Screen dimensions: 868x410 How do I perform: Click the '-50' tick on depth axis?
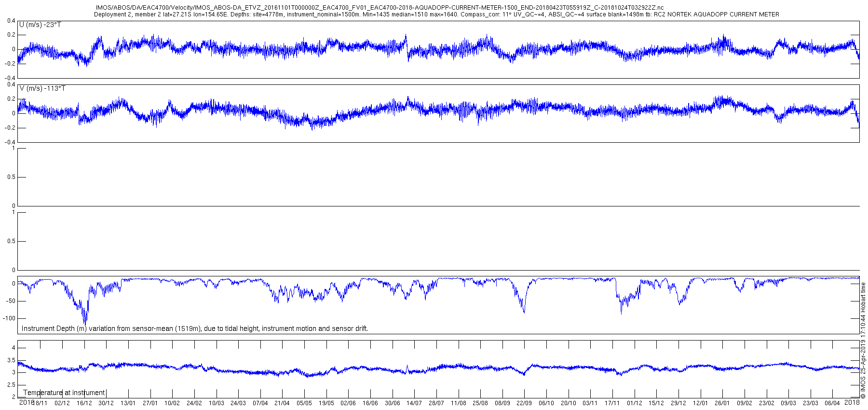pyautogui.click(x=11, y=301)
